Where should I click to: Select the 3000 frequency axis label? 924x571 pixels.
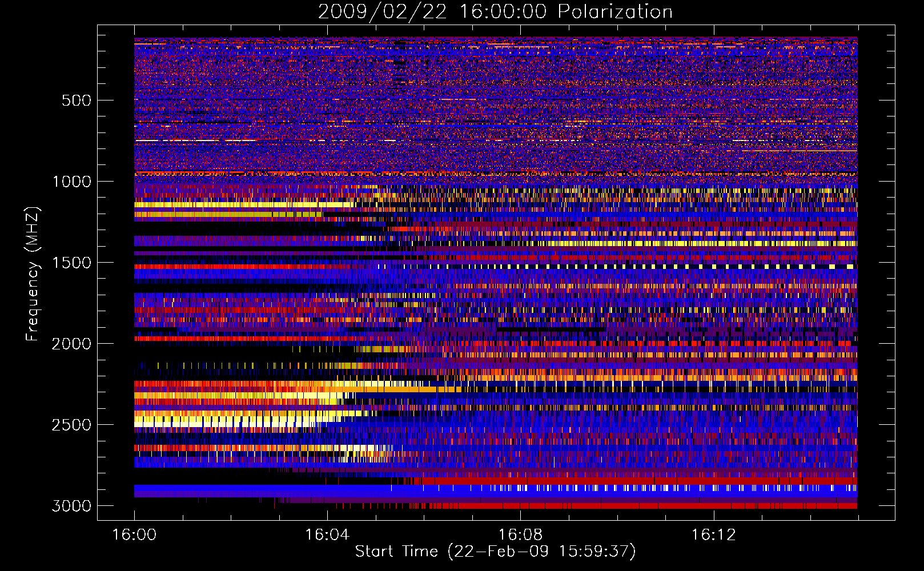pyautogui.click(x=71, y=506)
